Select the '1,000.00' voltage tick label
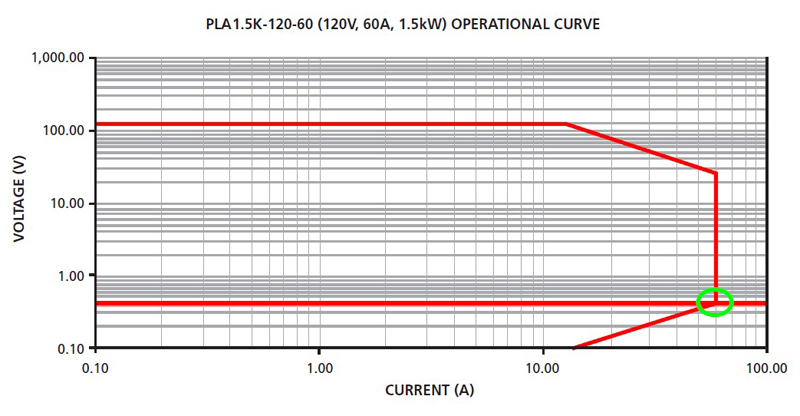Viewport: 800px width, 416px height. (57, 57)
